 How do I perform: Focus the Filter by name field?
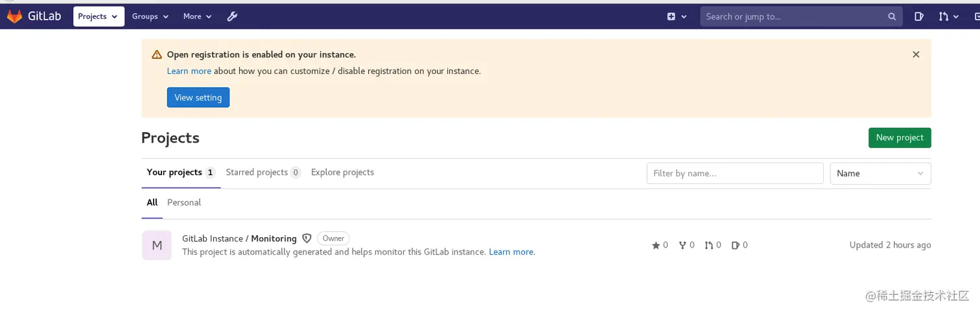click(x=734, y=173)
